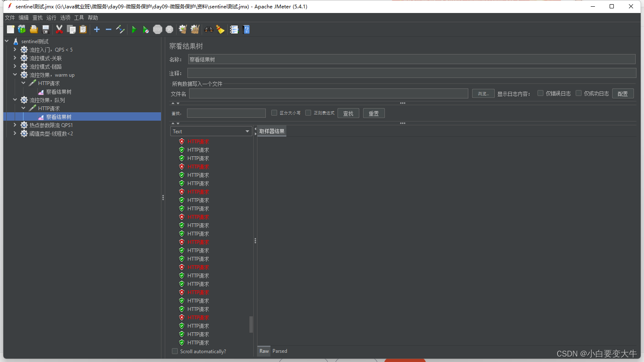The width and height of the screenshot is (644, 362).
Task: Switch to Raw tab
Action: click(264, 351)
